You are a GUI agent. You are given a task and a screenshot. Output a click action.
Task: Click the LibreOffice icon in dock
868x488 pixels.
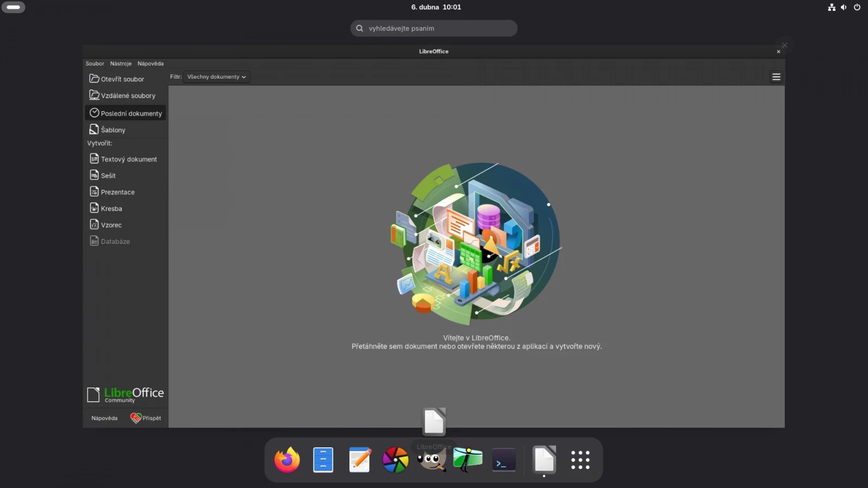pos(544,460)
